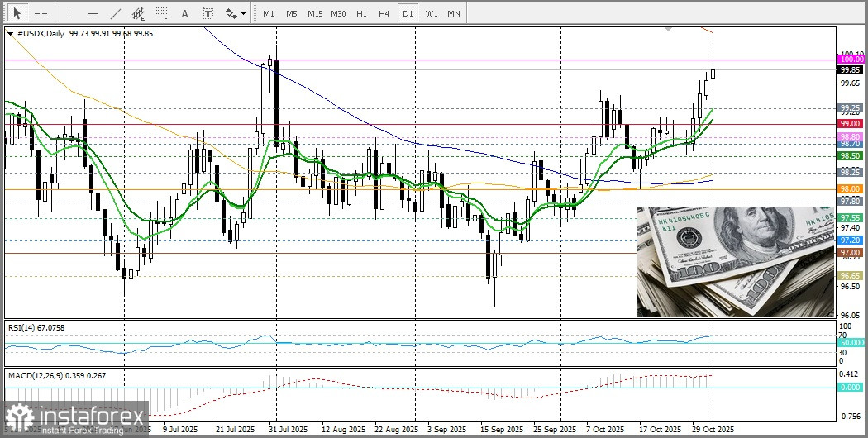
Task: Toggle the D1 daily timeframe
Action: [408, 13]
